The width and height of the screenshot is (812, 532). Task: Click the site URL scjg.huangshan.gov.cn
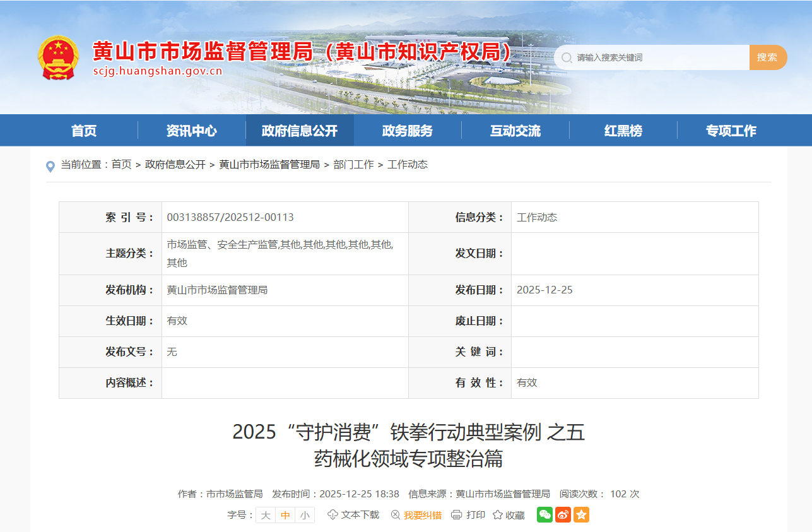158,71
